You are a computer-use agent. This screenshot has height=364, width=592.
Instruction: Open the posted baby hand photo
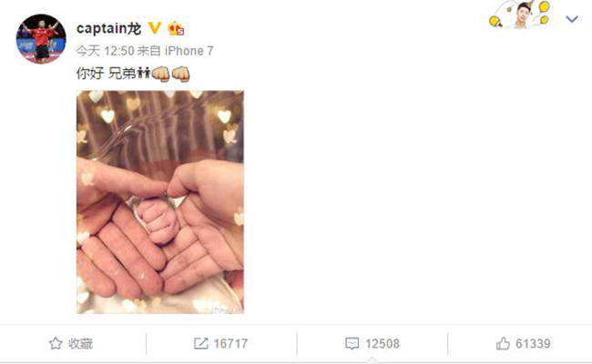pos(160,202)
